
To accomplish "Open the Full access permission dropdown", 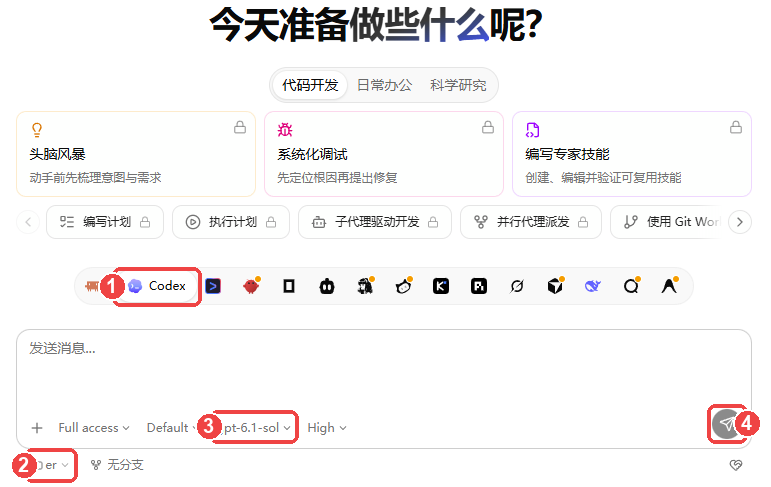I will [94, 428].
